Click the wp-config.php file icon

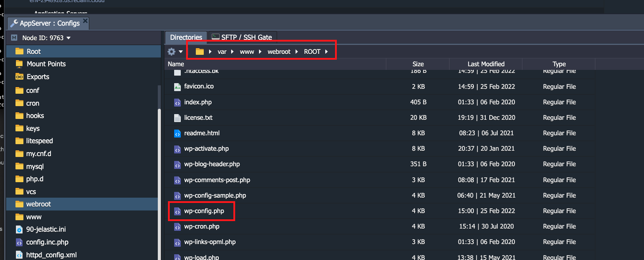point(177,211)
